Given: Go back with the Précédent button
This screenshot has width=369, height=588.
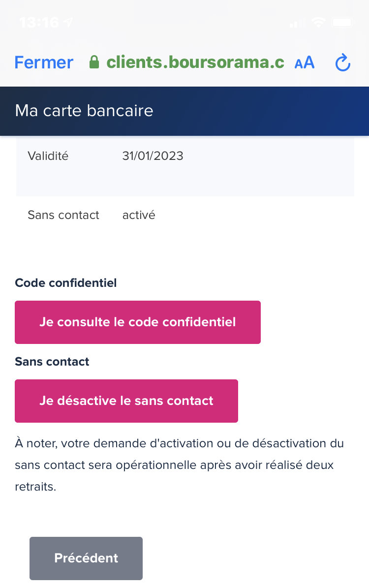Looking at the screenshot, I should [86, 558].
